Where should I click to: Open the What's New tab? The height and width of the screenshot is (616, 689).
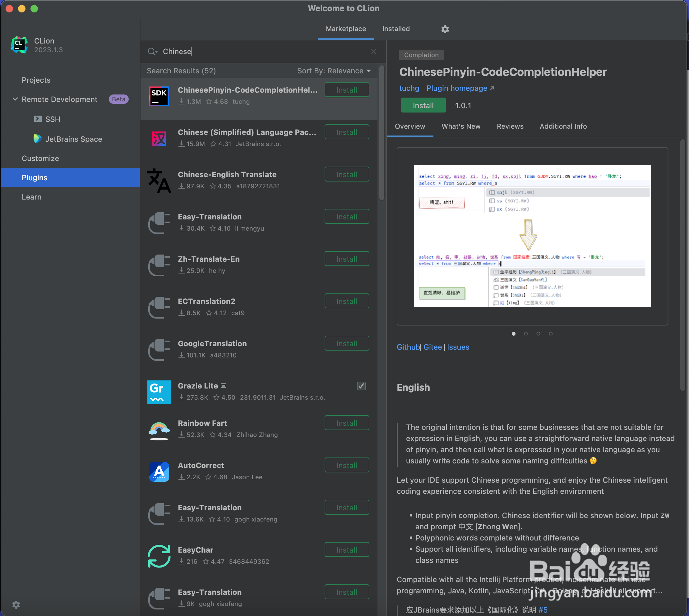point(461,126)
